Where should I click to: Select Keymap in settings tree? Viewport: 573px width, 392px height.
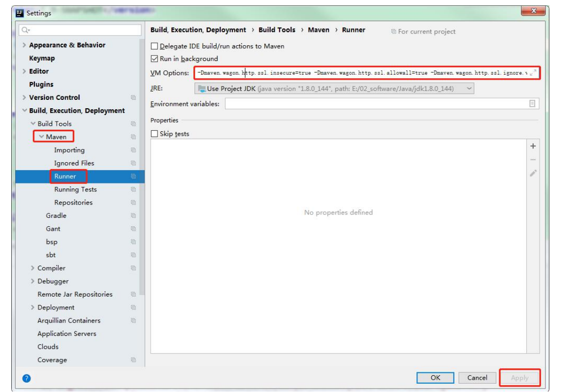coord(42,59)
